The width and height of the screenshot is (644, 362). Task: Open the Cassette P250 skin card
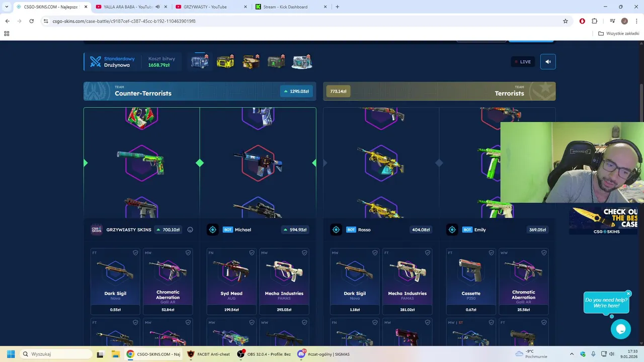click(x=471, y=282)
